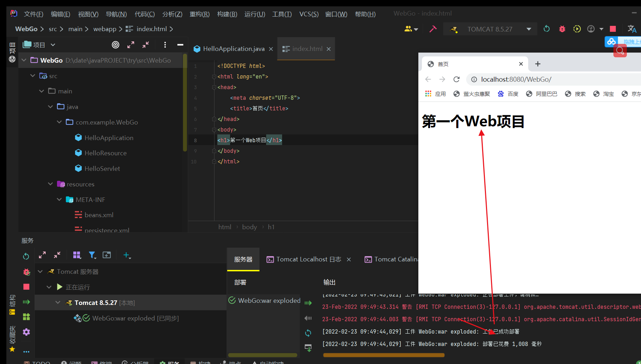
Task: Click Group By icon in Services toolbar
Action: [77, 255]
